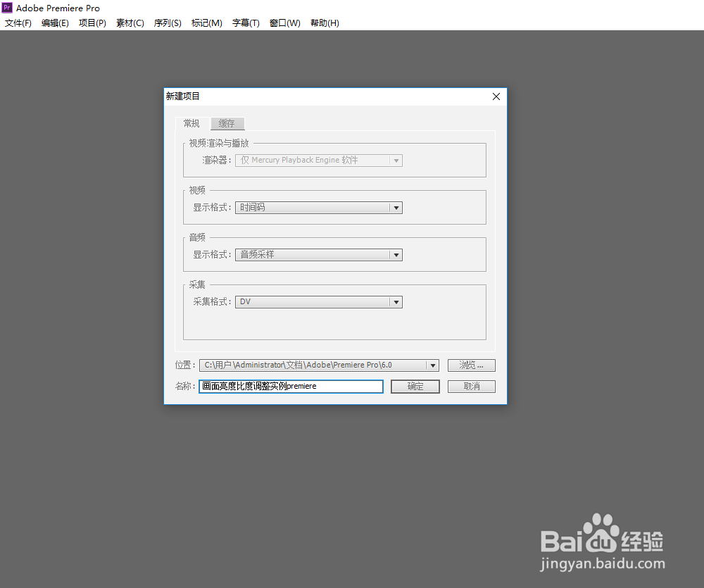
Task: Open video 显示格式 时间码 dropdown
Action: coord(319,208)
